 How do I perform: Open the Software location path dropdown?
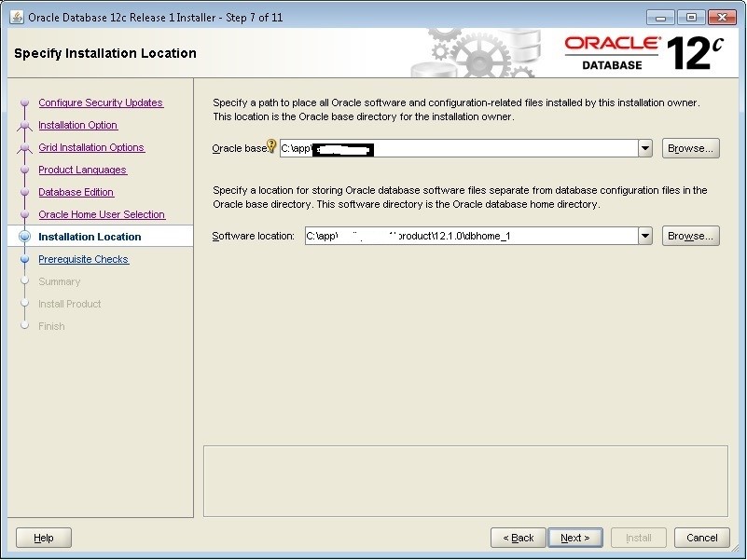pos(645,236)
